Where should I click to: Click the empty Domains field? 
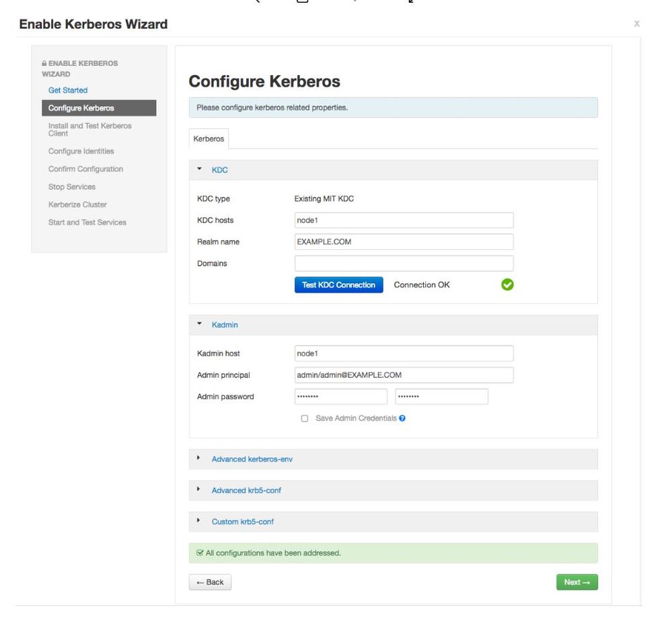404,264
